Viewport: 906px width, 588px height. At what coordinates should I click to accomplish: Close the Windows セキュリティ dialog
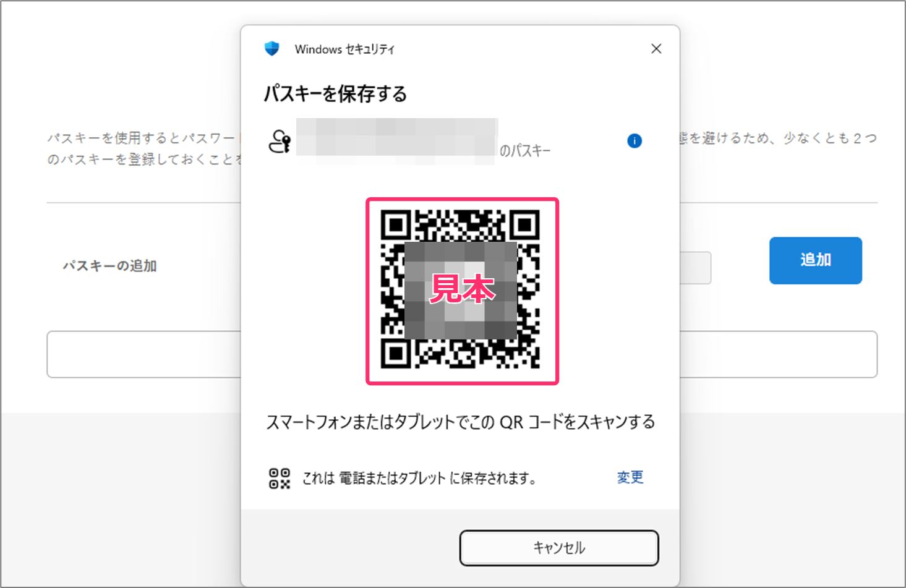tap(656, 49)
